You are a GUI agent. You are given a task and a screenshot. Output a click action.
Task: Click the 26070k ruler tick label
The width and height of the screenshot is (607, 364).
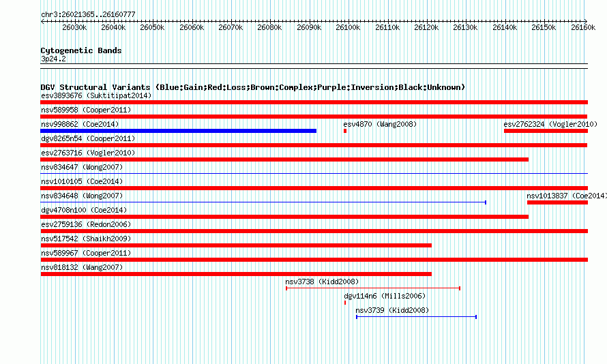[231, 27]
